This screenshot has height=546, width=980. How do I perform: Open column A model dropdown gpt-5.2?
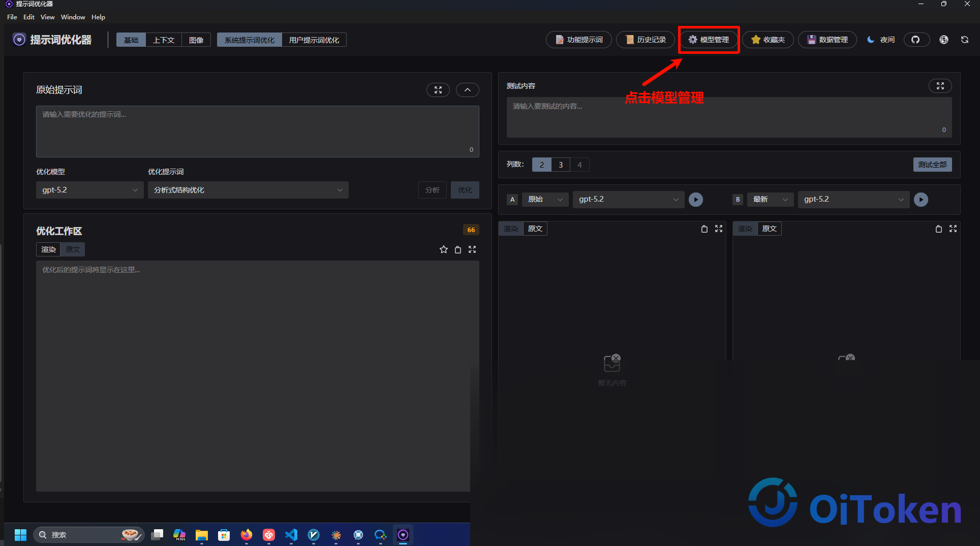pyautogui.click(x=629, y=200)
